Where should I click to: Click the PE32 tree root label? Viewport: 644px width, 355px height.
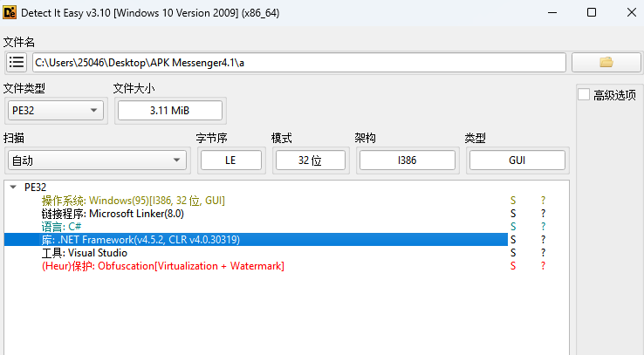point(35,188)
